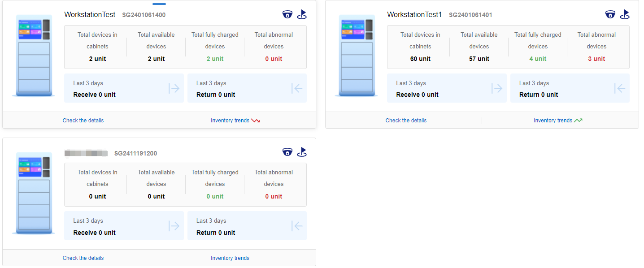
Task: Click the WorkstationTest1 cabinet thumbnail image
Action: [x=357, y=56]
